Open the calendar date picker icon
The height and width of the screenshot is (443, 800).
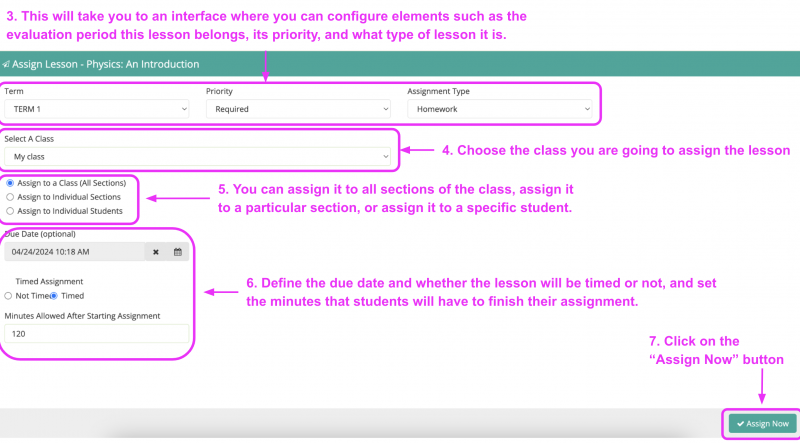coord(178,252)
